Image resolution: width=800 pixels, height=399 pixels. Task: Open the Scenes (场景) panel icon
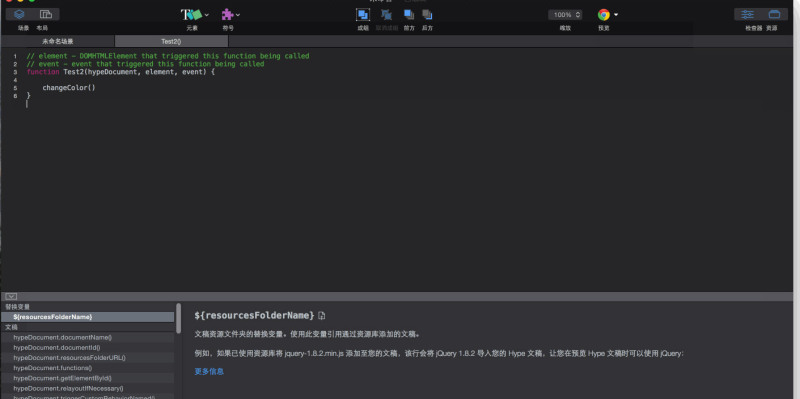(x=19, y=14)
